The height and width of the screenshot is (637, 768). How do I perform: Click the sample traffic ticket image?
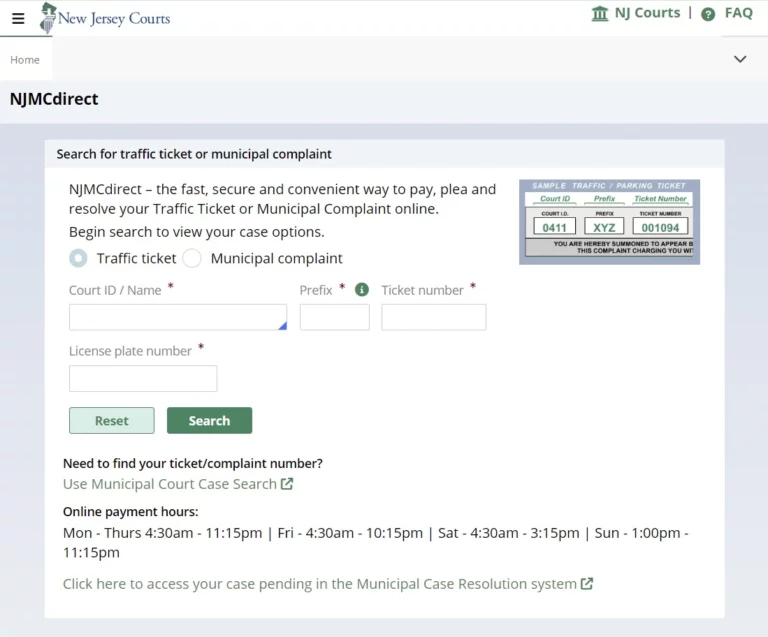tap(609, 222)
